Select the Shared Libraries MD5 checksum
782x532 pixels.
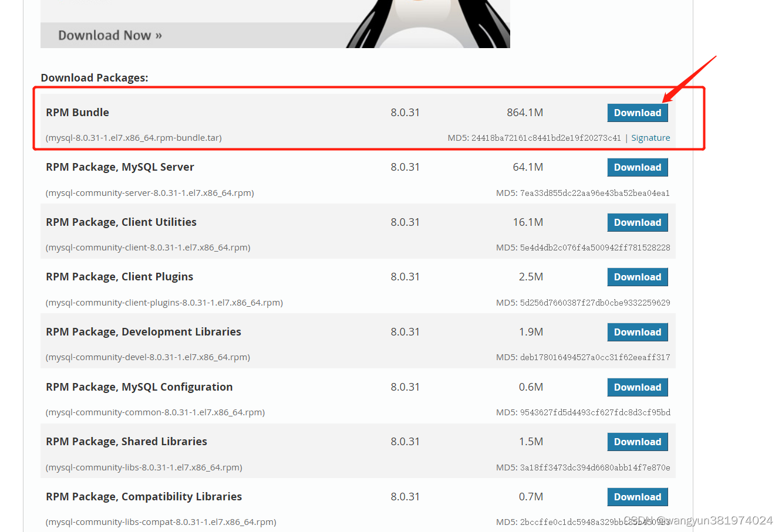coord(595,467)
